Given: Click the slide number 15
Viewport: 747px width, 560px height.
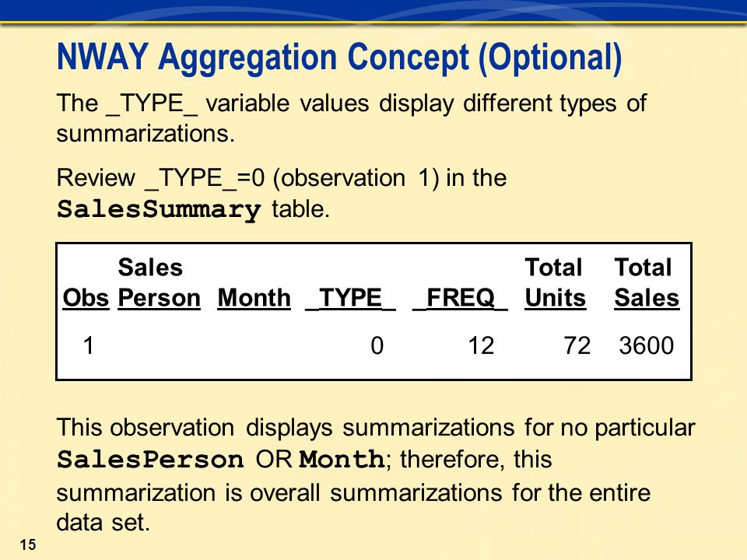Looking at the screenshot, I should click(x=28, y=544).
